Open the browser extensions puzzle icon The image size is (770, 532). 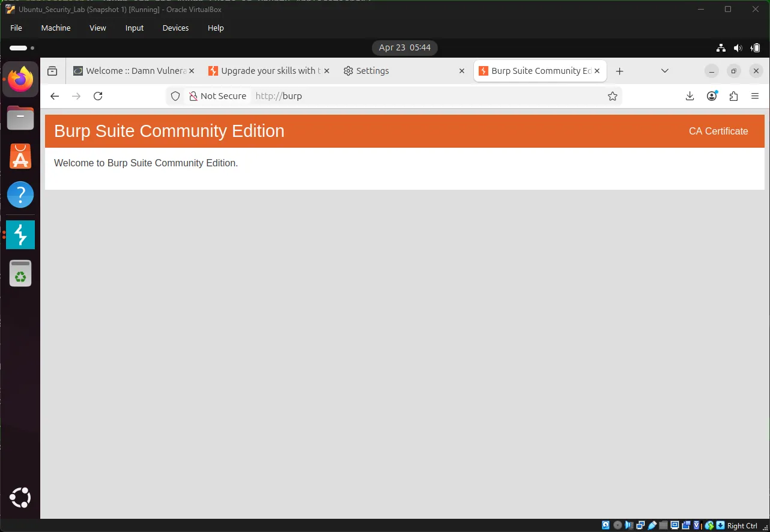733,96
